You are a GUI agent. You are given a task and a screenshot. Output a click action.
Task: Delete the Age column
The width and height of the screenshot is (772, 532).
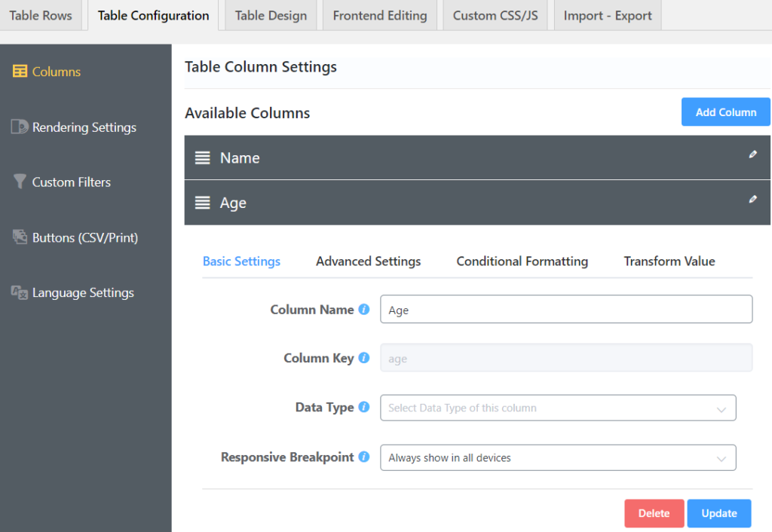[654, 513]
